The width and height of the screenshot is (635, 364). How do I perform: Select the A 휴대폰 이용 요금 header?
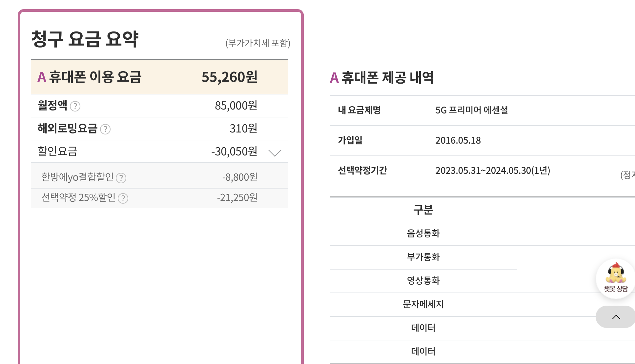pos(90,77)
